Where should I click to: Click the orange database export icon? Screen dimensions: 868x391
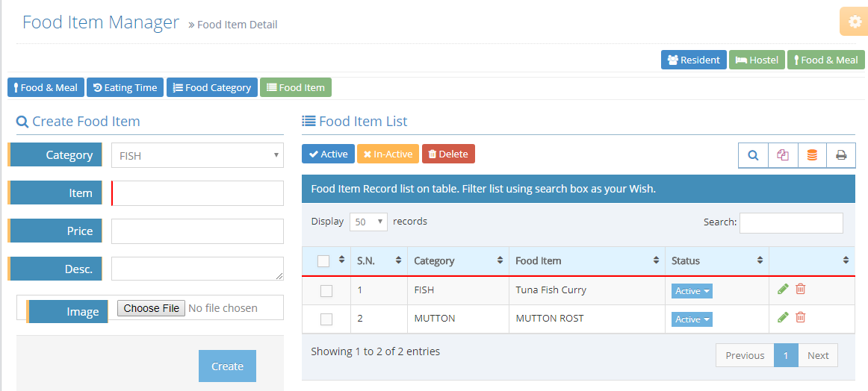812,155
